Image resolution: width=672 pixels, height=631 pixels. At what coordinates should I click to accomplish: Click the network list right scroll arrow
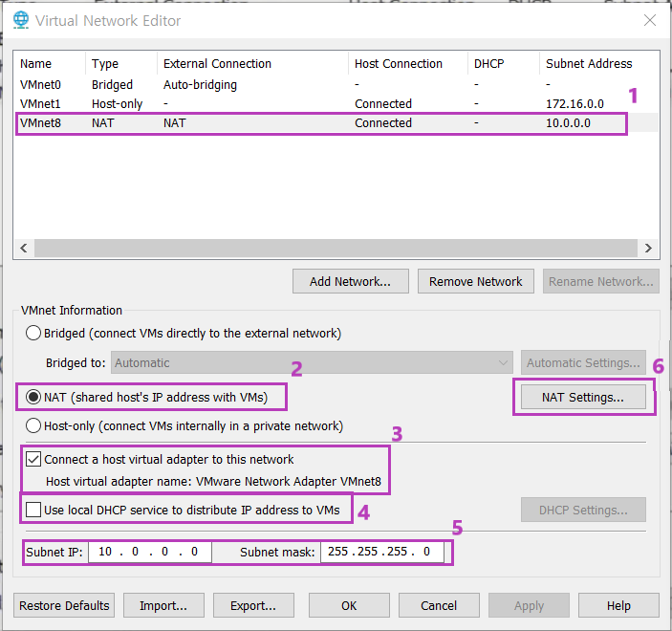pos(648,248)
